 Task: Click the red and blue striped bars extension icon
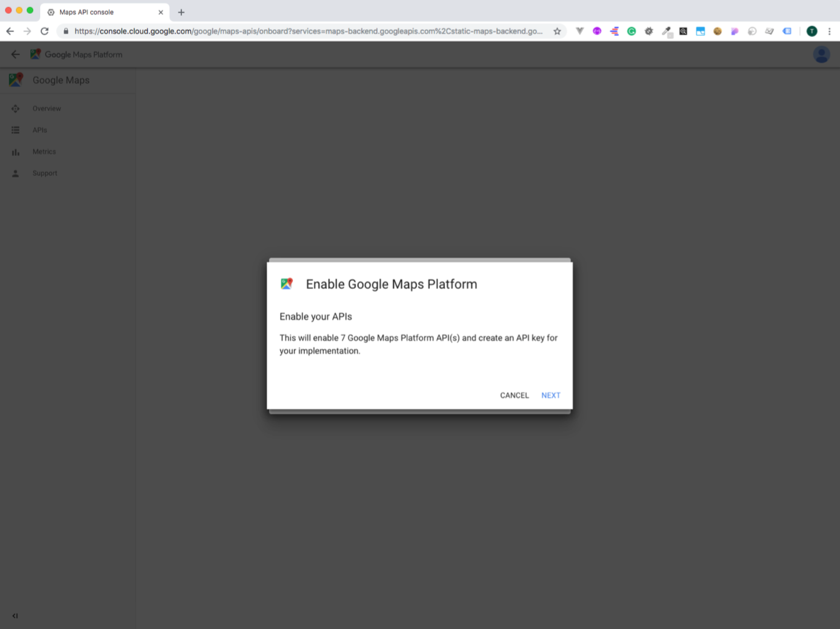[614, 31]
